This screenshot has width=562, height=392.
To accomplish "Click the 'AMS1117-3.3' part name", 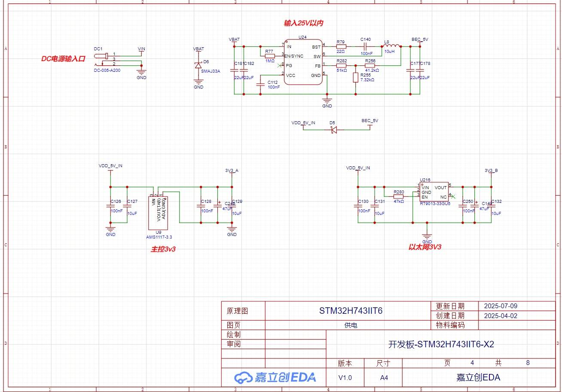I will (159, 237).
